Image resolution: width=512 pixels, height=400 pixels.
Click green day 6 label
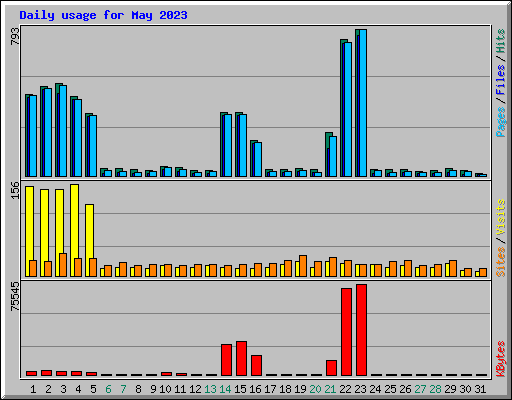point(108,389)
